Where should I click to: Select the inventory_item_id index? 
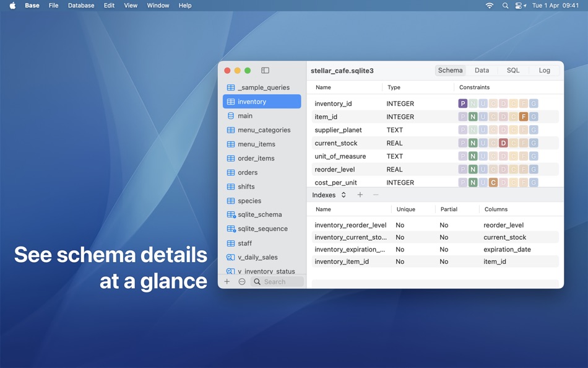tap(342, 261)
